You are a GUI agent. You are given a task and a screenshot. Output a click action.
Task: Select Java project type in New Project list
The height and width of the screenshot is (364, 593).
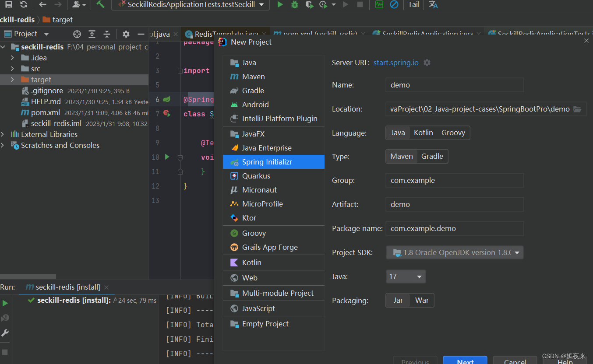tap(274, 63)
